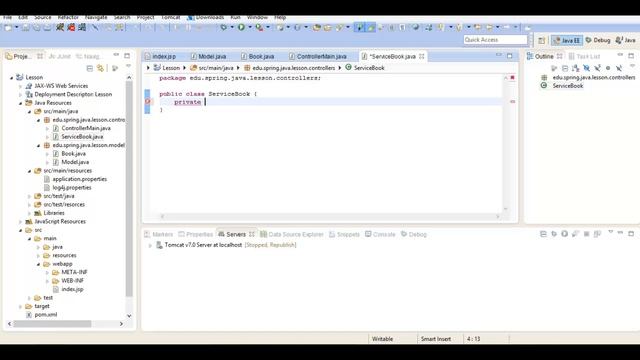This screenshot has height=360, width=640.
Task: Expand the src/test/java folder
Action: [29, 196]
